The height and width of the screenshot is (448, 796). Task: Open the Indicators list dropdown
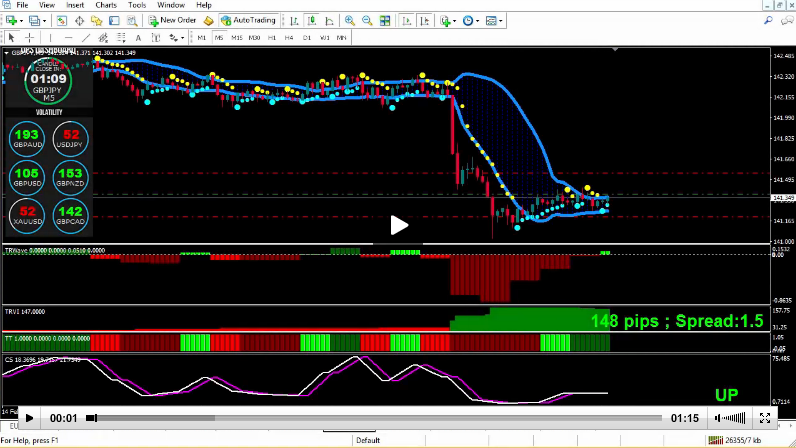coord(448,21)
